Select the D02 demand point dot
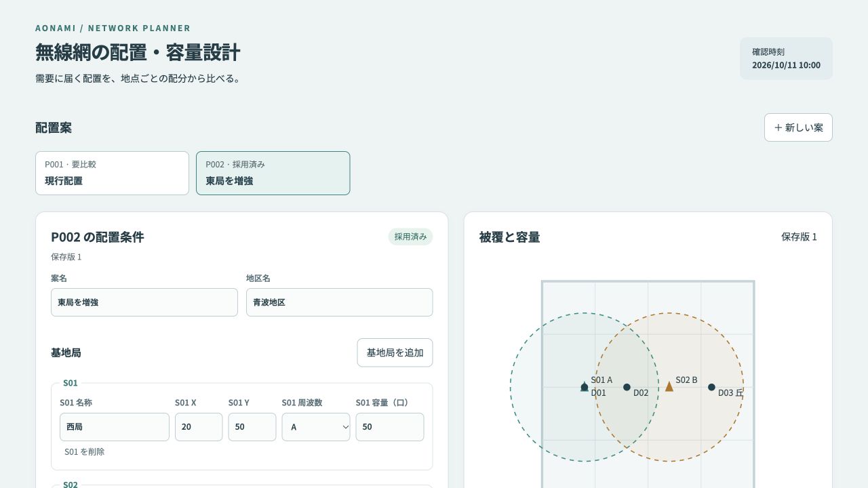868x488 pixels. 627,387
